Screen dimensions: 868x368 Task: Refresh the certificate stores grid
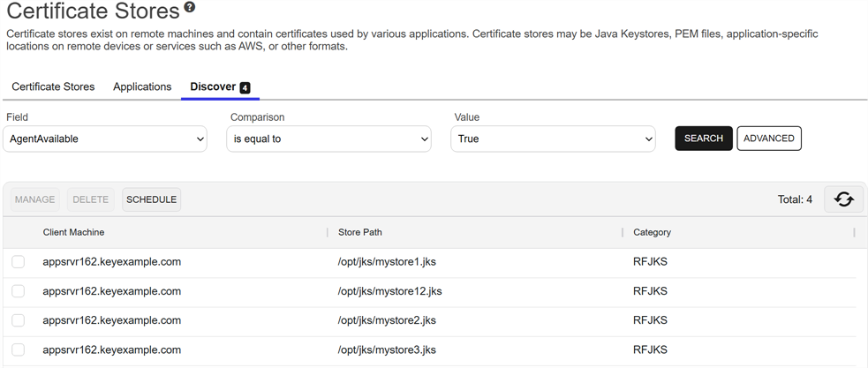click(843, 199)
